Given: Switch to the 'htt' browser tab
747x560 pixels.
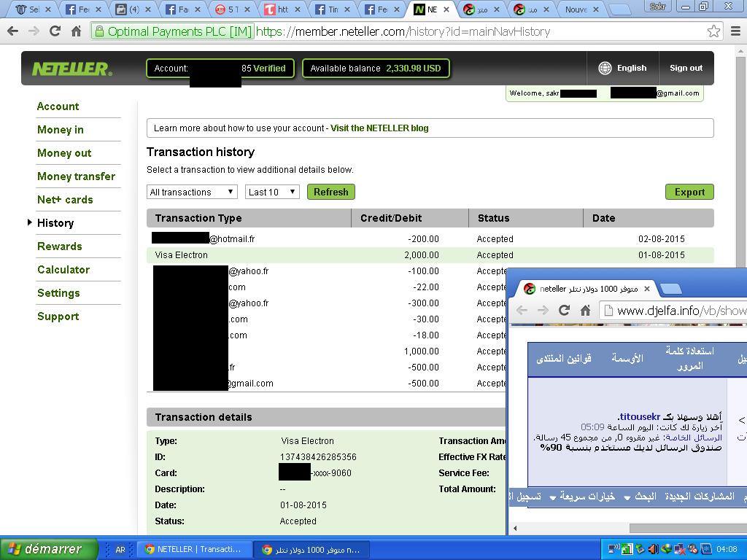Looking at the screenshot, I should (x=283, y=9).
